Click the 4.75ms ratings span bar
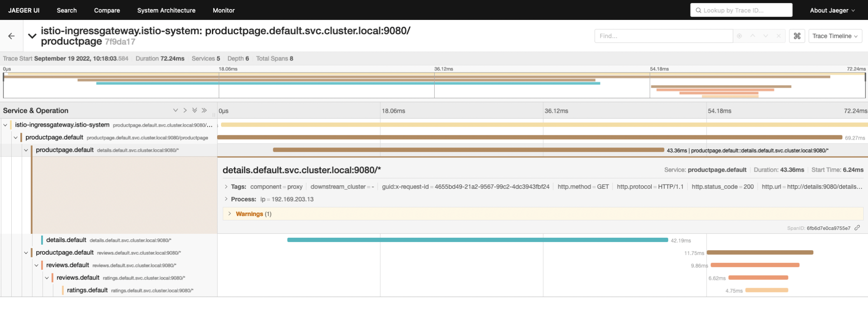868x318 pixels. point(767,290)
